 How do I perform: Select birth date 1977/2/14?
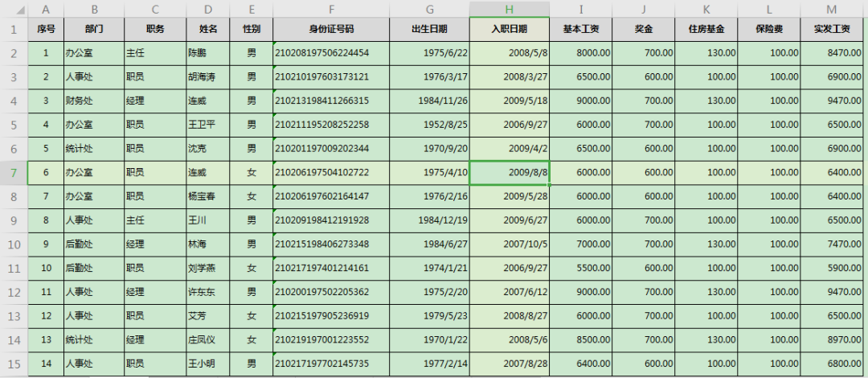pos(429,364)
